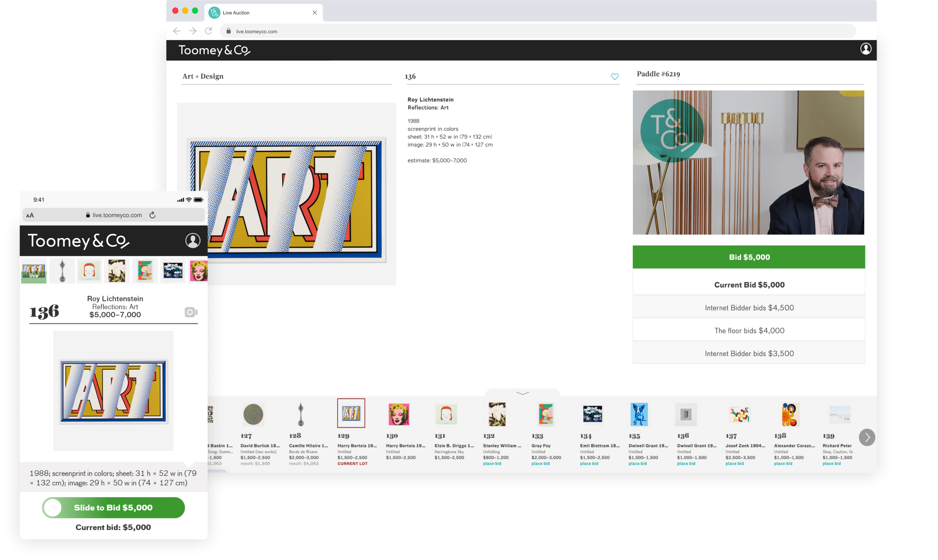This screenshot has height=560, width=938.
Task: Place bid on lot 139 Richard Peter
Action: point(832,463)
